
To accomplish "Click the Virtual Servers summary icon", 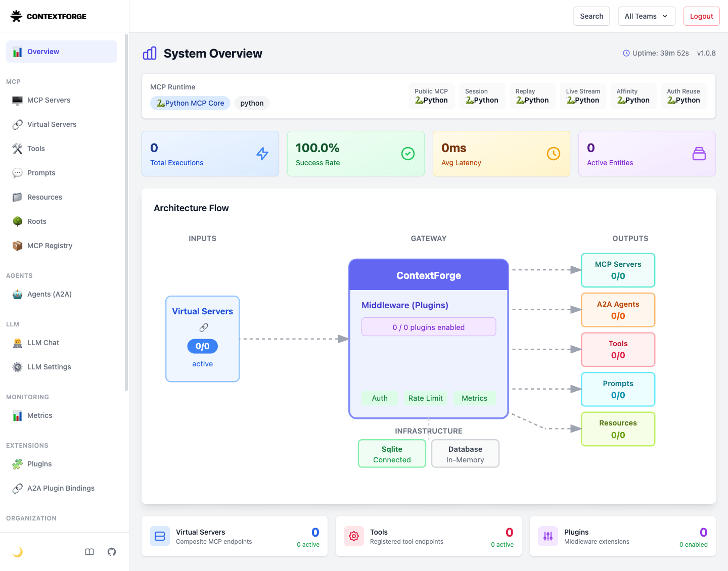I will [160, 536].
